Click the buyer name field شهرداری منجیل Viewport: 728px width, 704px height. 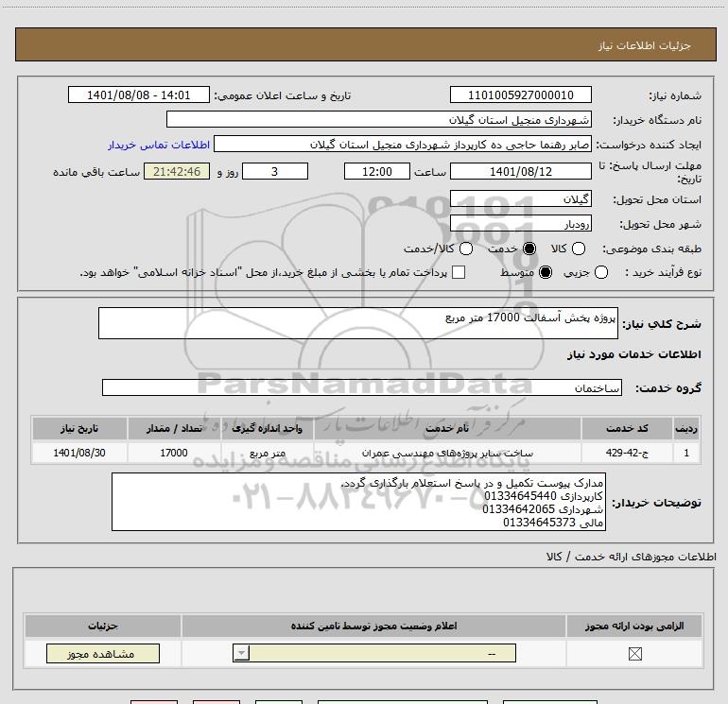[x=379, y=120]
